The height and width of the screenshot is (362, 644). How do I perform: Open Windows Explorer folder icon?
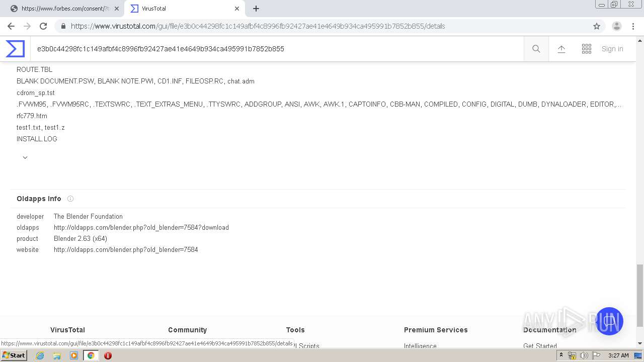coord(57,355)
